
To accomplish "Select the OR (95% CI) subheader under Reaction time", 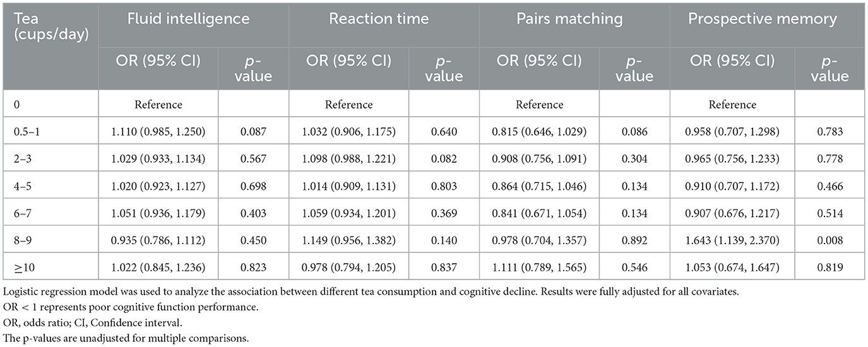I will click(x=349, y=62).
